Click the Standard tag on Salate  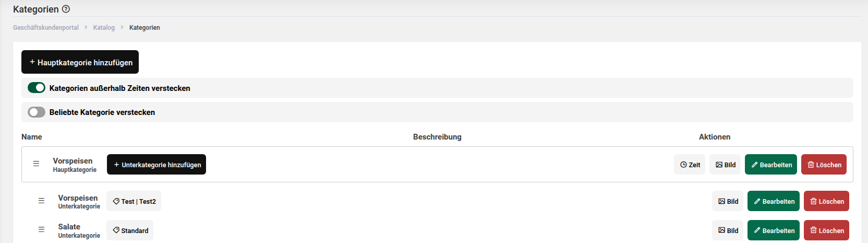click(130, 230)
